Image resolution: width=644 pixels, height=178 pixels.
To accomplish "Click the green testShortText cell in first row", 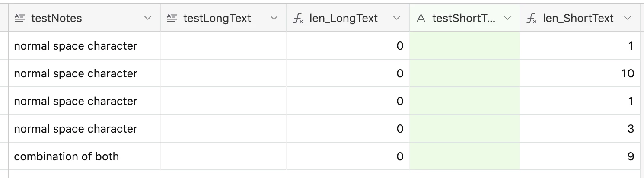I will (465, 46).
